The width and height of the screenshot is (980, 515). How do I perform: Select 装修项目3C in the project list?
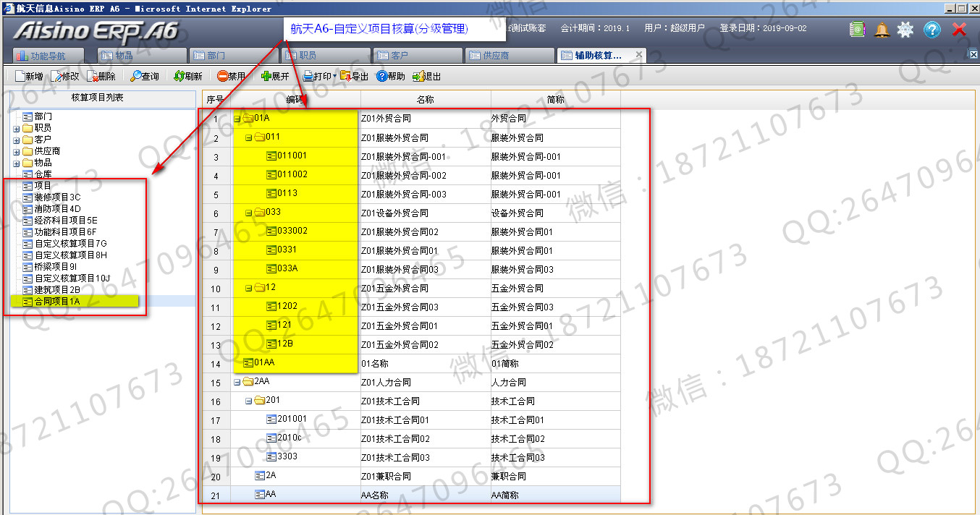click(x=57, y=197)
